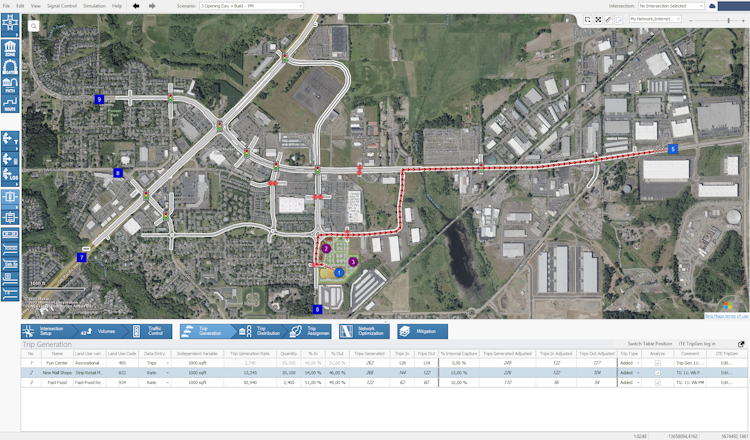Switch to Trip Distribution workflow step
750x440 pixels.
click(260, 331)
